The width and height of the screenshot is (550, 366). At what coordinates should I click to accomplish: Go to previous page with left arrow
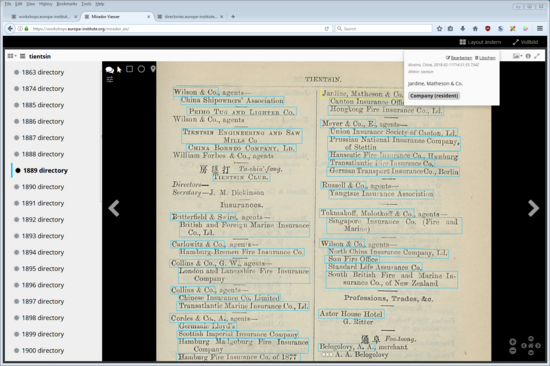tap(114, 208)
